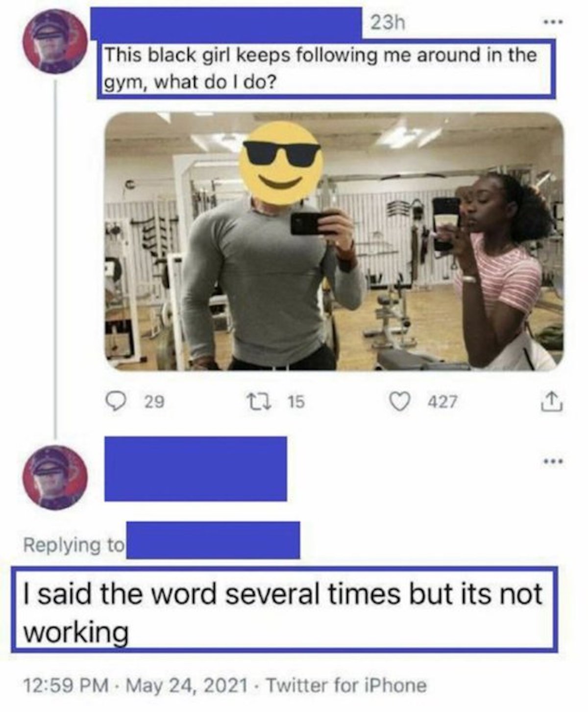
Task: Click the redacted handle after Replying to
Action: pyautogui.click(x=213, y=540)
